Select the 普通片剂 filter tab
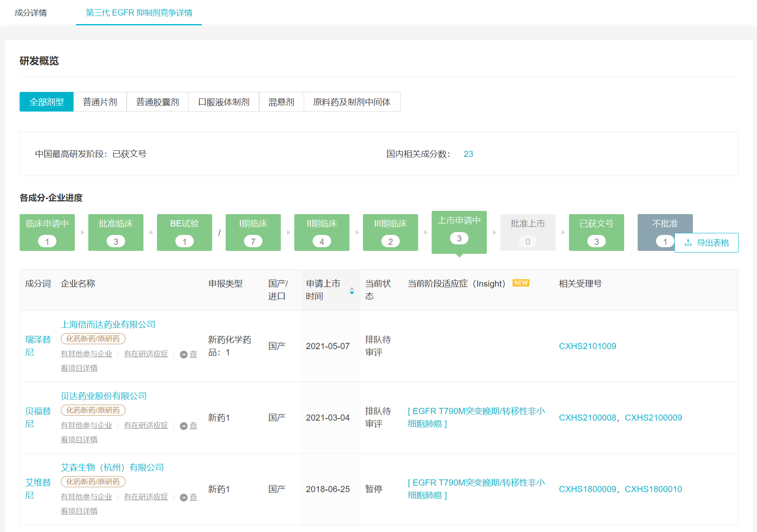Screen dimensions: 757x532 pyautogui.click(x=100, y=102)
